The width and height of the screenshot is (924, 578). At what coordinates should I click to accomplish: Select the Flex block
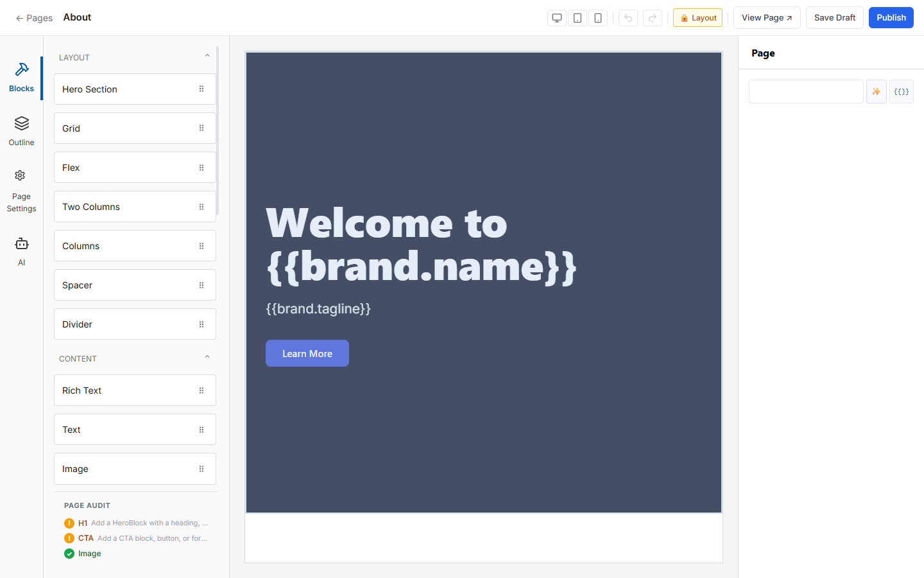click(135, 168)
